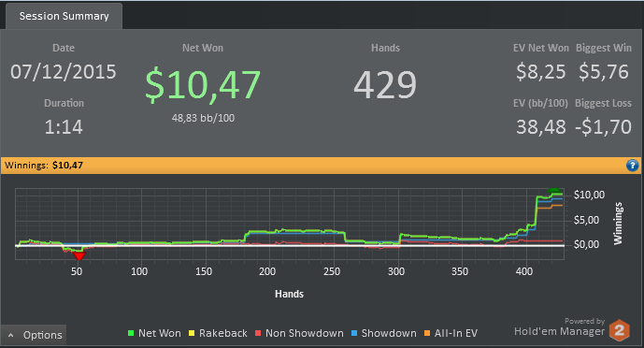Toggle the Showdown legend series
Screen dimensions: 644x348
(x=383, y=333)
